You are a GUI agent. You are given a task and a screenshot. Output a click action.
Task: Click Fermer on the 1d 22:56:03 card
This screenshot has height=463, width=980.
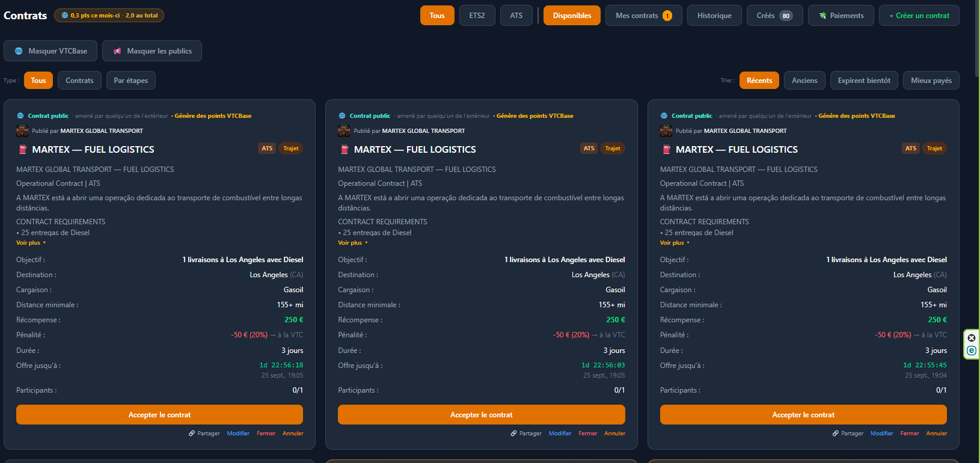coord(587,434)
